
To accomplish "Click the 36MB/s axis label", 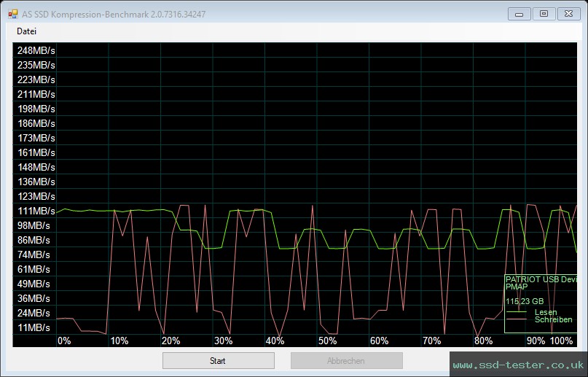I will coord(34,299).
